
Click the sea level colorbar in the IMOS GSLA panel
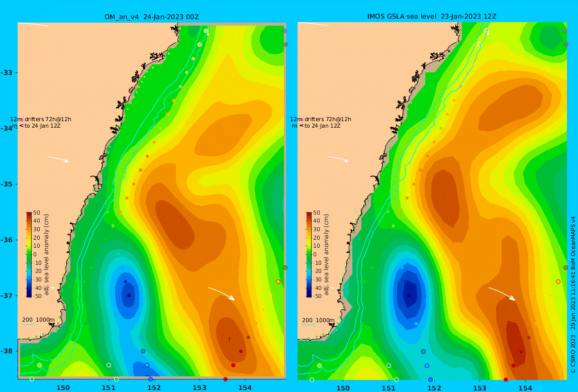[309, 255]
